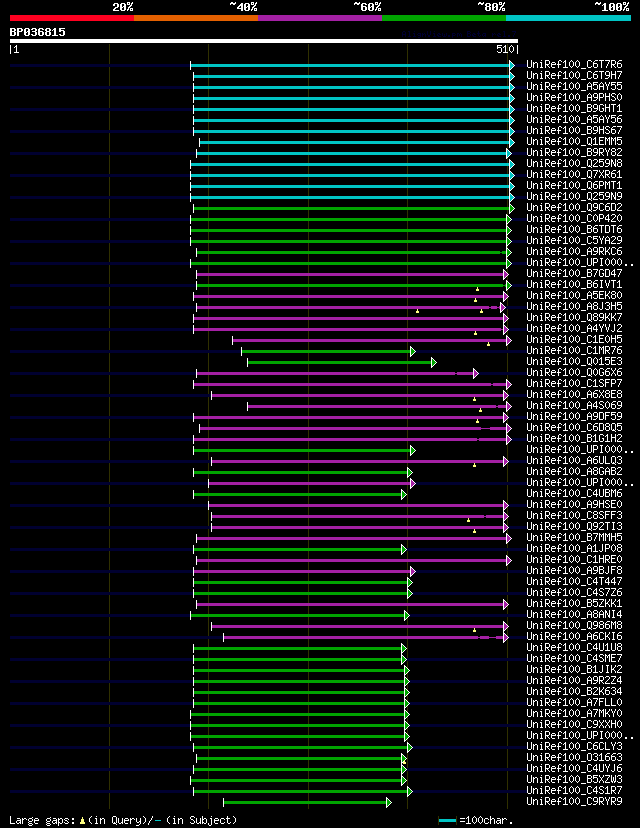Click the cyan alignment bar for C6T7R6
Viewport: 640px width, 828px height.
350,65
